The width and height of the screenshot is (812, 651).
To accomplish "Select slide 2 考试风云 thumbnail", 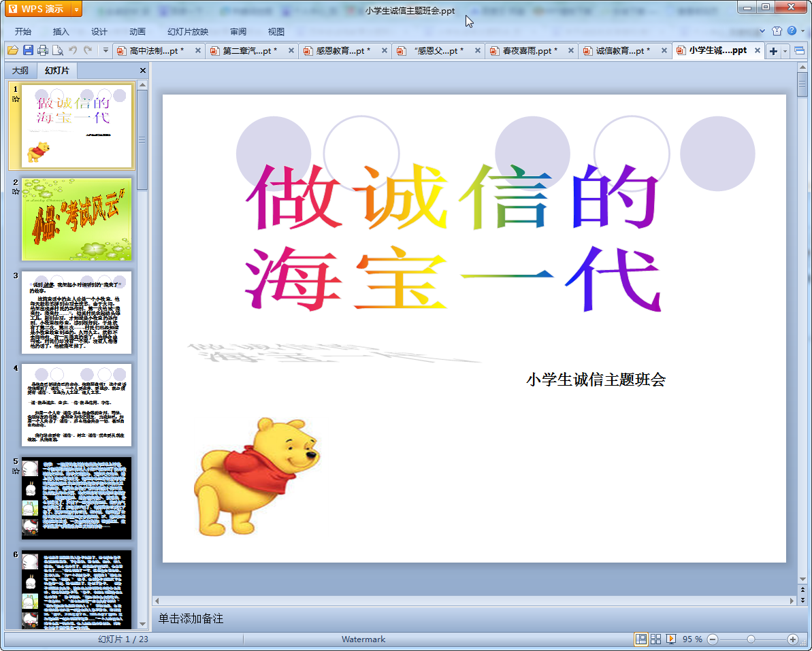I will pyautogui.click(x=77, y=220).
